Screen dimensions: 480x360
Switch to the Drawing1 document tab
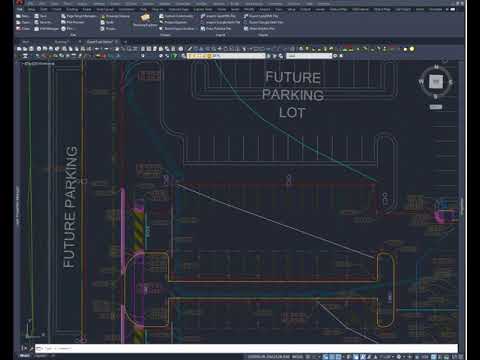[x=61, y=42]
